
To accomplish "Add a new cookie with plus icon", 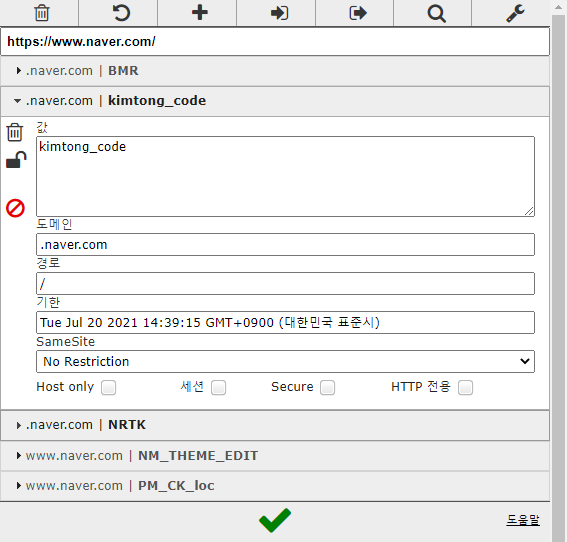I will point(200,13).
